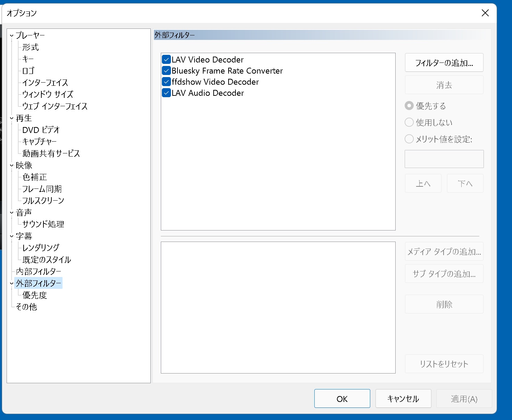
Task: Click the メディア タイプの追加 button
Action: 444,251
